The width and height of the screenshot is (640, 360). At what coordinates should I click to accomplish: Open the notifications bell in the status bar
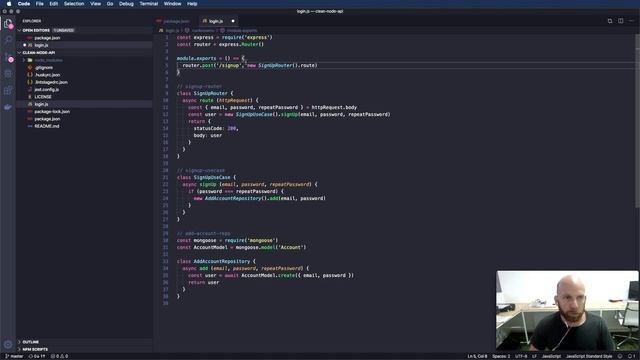(x=631, y=356)
